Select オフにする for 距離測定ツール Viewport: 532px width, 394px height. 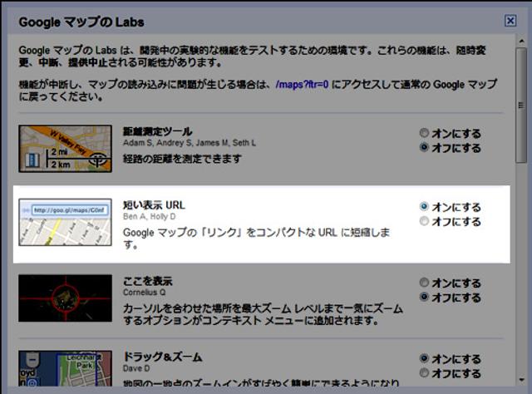click(x=424, y=147)
